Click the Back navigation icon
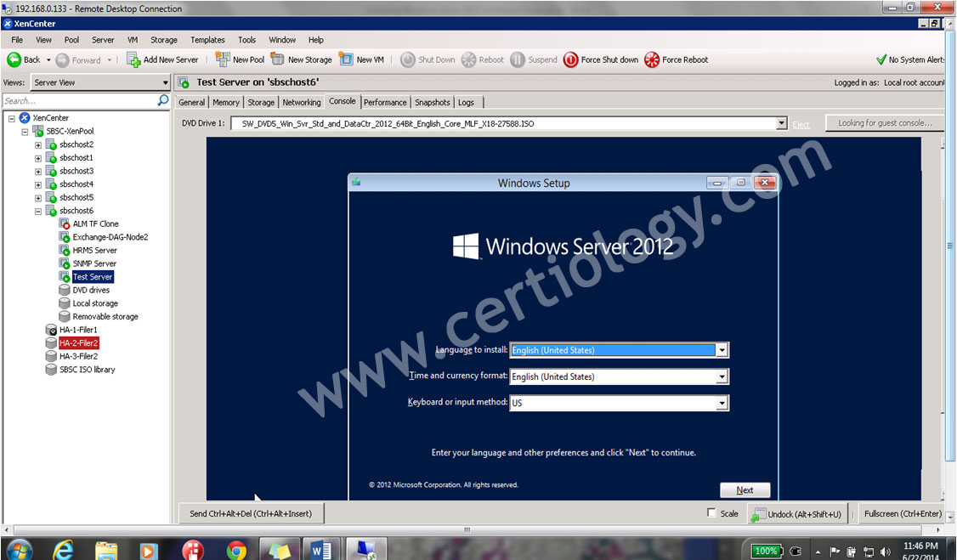This screenshot has height=560, width=957. pos(14,59)
